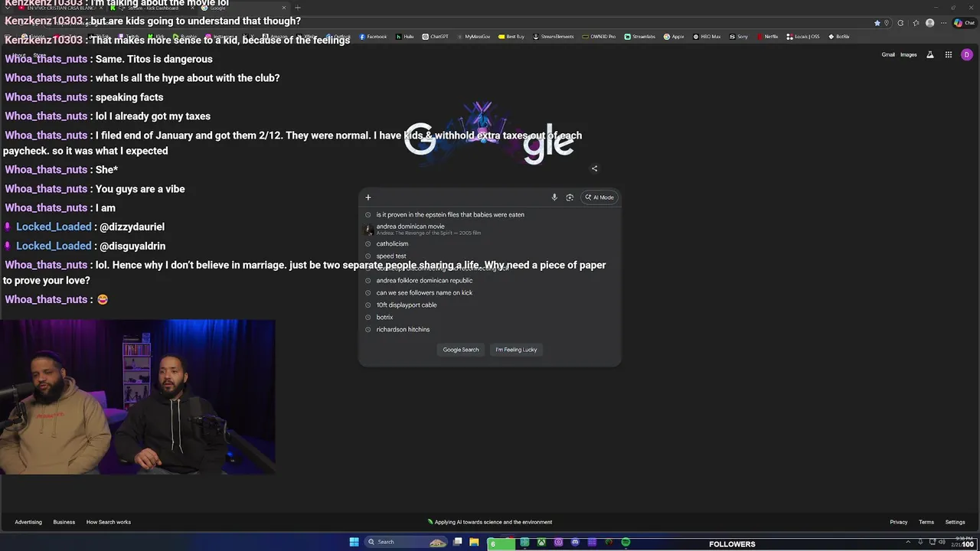Open the Windows Start menu
Screen dimensions: 980x551
click(354, 542)
